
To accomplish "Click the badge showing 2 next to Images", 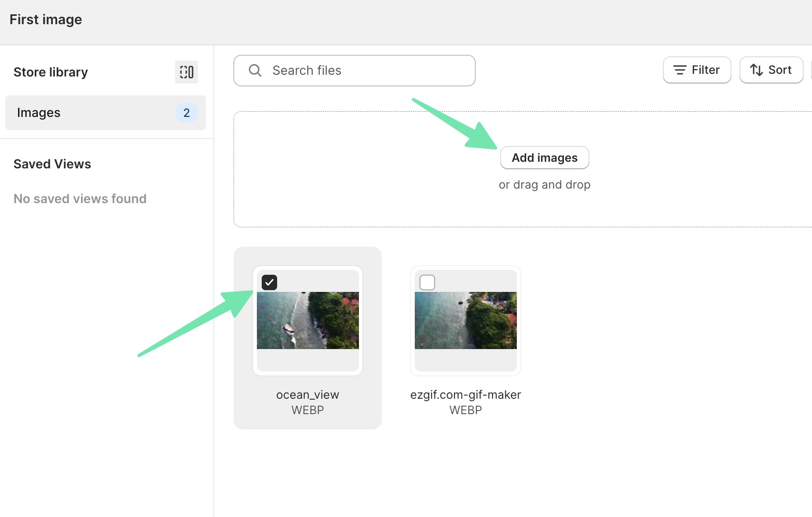I will [x=187, y=113].
